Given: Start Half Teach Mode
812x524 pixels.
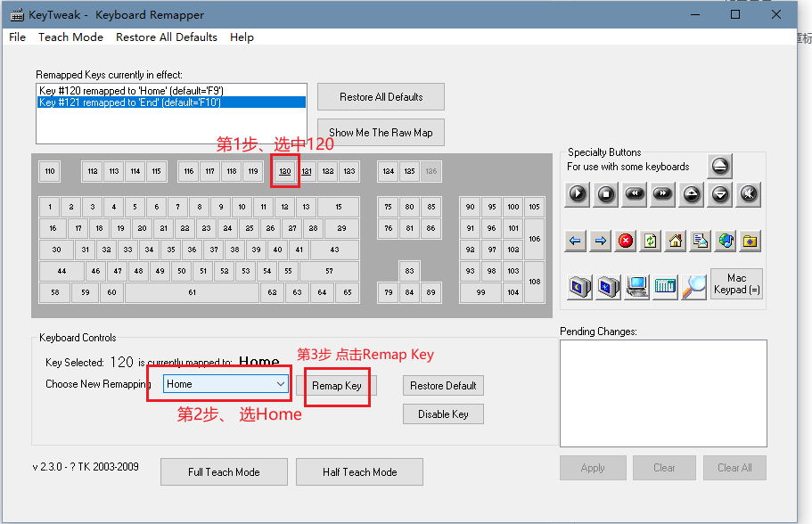Looking at the screenshot, I should pos(359,471).
